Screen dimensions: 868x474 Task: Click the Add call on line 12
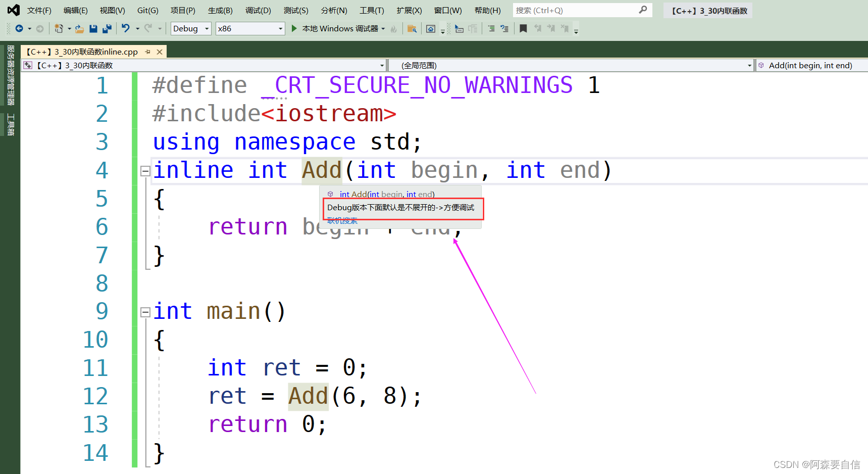pyautogui.click(x=308, y=396)
